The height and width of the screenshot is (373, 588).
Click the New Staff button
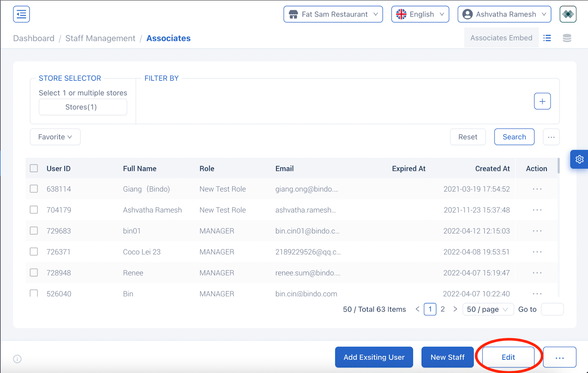447,357
